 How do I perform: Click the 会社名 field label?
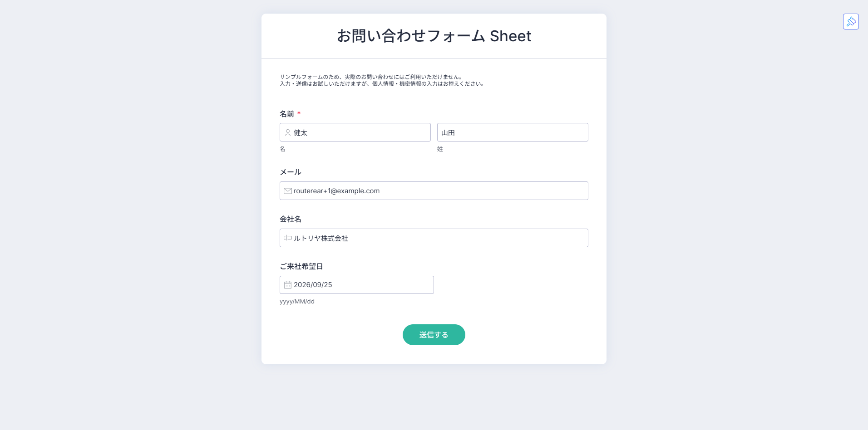click(291, 219)
